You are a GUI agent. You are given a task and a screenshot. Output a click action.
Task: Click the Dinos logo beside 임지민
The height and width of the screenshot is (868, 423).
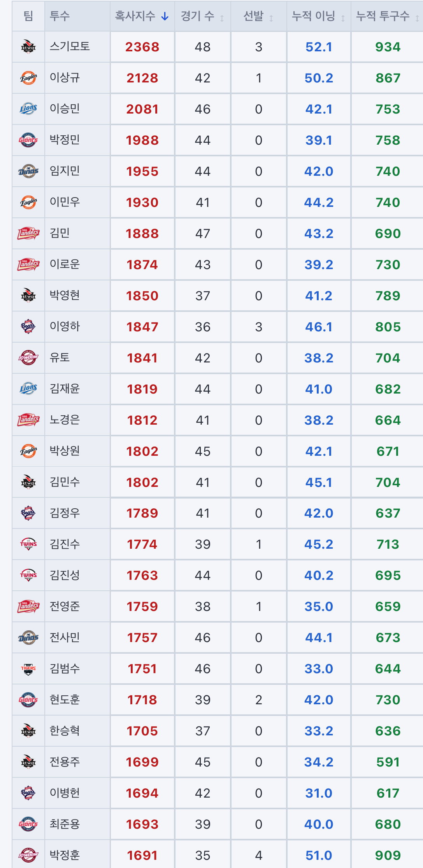pyautogui.click(x=28, y=171)
